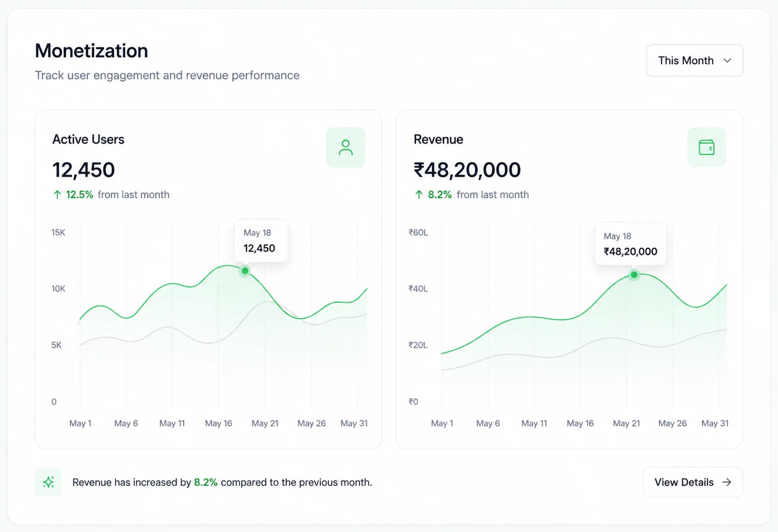Select the Revenue chart data point
778x532 pixels.
tap(634, 275)
